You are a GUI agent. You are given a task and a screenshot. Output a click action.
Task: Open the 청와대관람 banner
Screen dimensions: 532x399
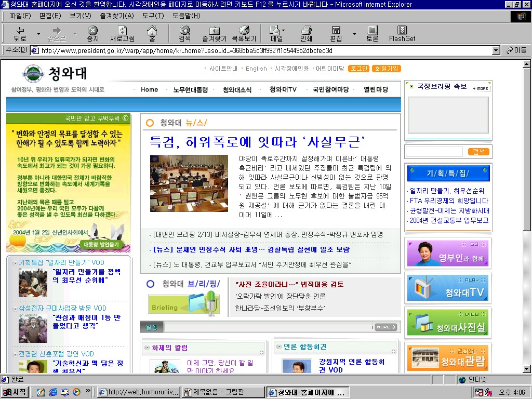click(x=447, y=358)
